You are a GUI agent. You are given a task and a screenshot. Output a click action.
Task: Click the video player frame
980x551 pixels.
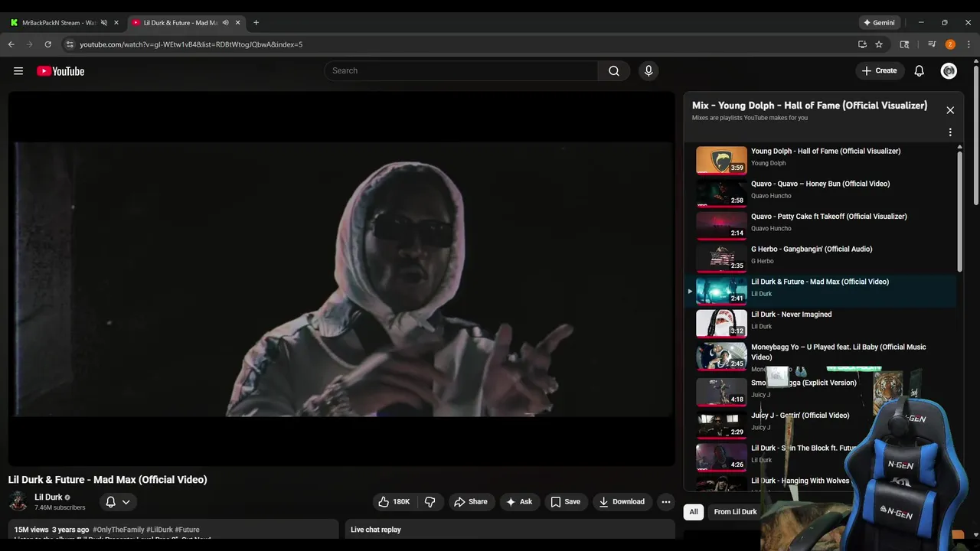click(x=341, y=279)
